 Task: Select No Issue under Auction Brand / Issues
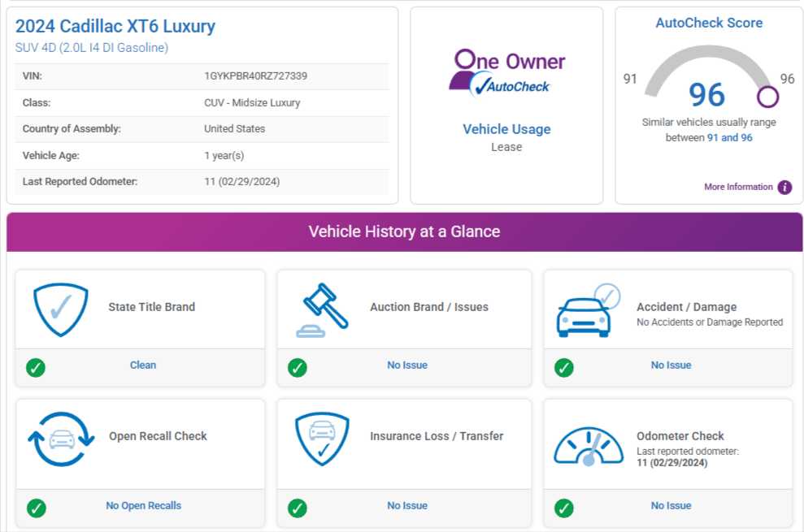[x=407, y=365]
